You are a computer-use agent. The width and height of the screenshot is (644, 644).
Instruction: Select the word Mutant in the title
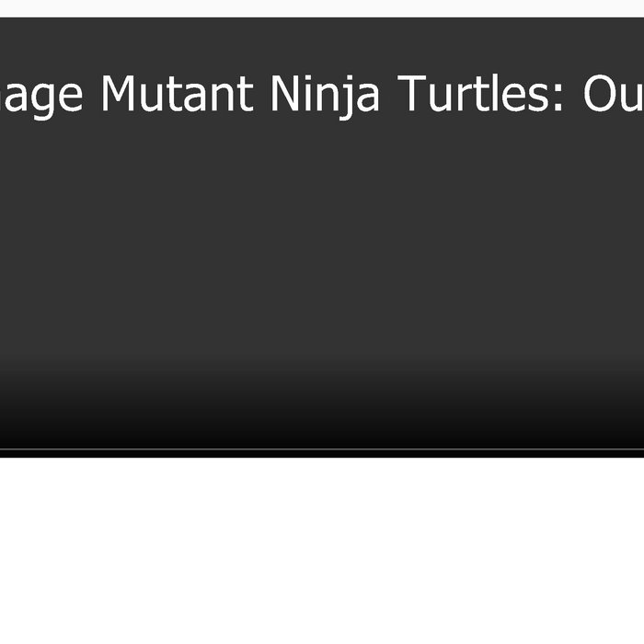pyautogui.click(x=177, y=94)
